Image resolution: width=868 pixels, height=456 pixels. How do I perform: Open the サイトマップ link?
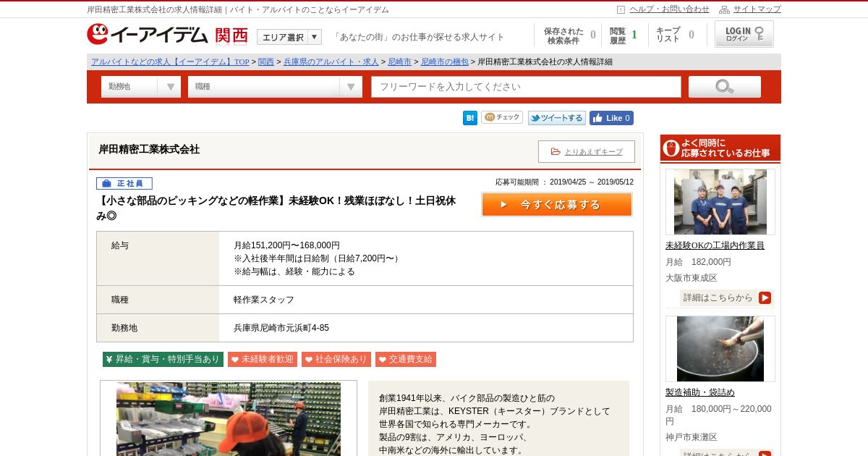coord(757,9)
